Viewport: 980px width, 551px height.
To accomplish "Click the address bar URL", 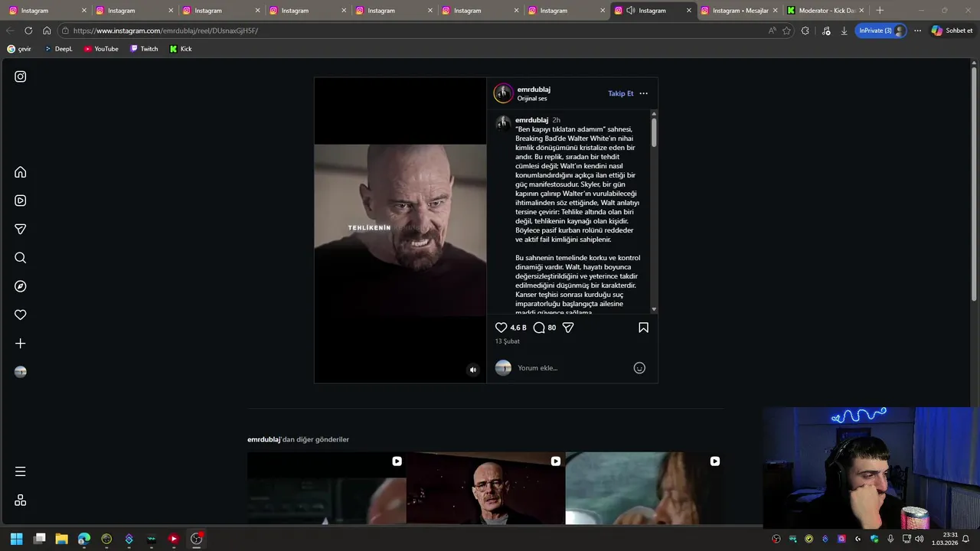I will coord(165,31).
